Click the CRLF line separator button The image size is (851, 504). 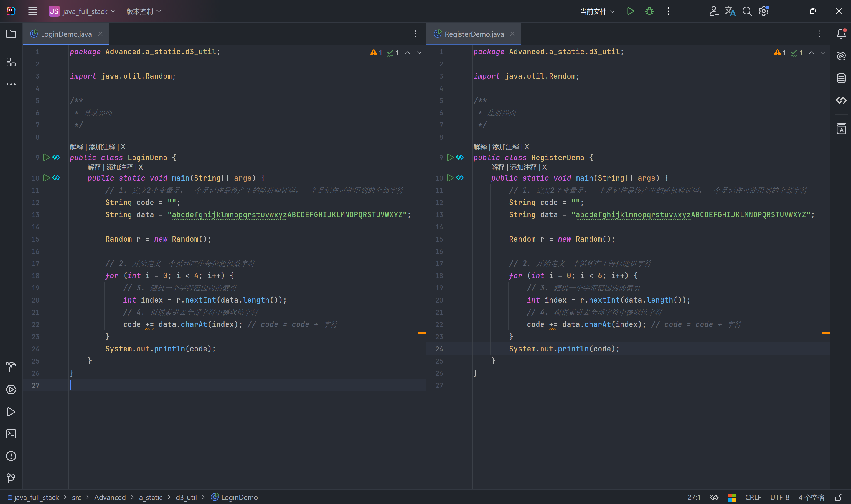pyautogui.click(x=753, y=498)
